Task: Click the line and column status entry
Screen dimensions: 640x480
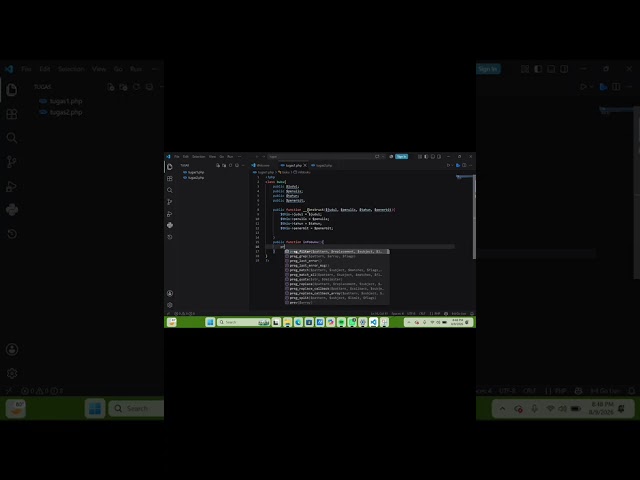Action: click(379, 313)
